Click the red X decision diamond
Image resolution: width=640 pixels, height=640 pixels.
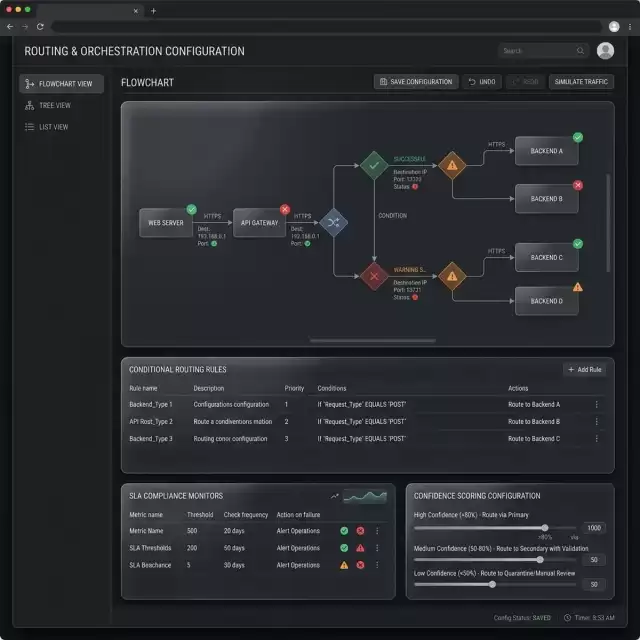374,276
